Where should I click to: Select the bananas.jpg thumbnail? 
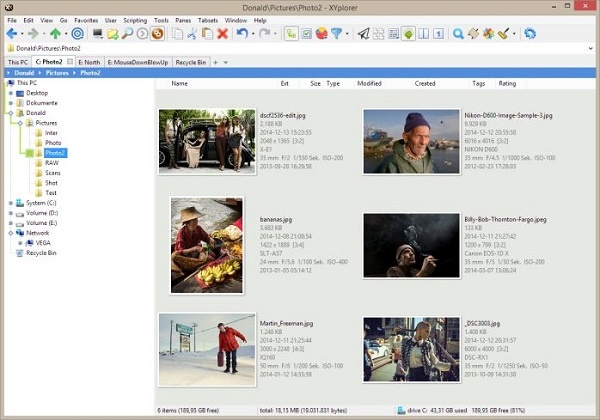207,245
